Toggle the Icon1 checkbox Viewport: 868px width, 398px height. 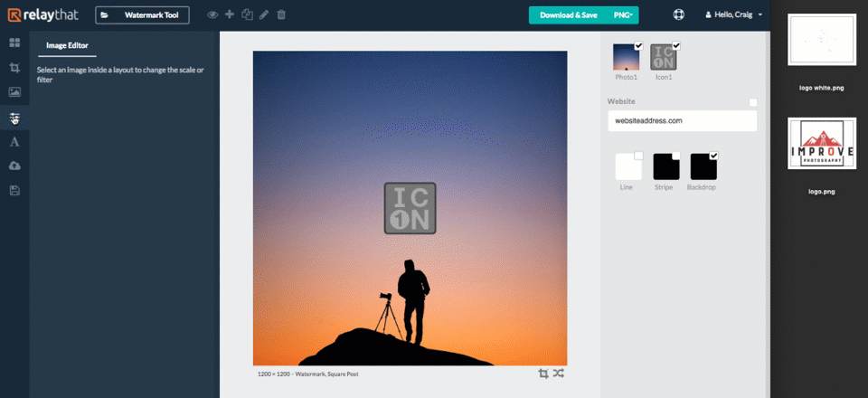coord(676,46)
